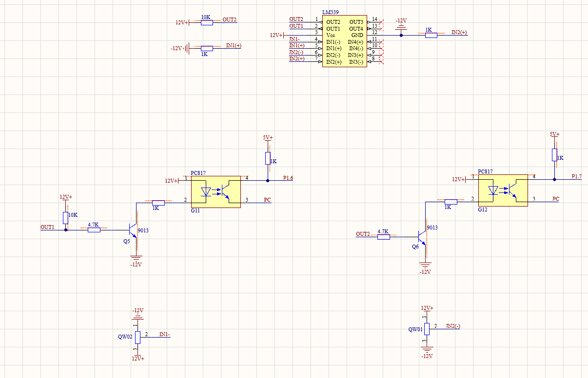Viewport: 588px width, 378px height.
Task: Select the 4.7K base resistor of Q6
Action: [383, 237]
